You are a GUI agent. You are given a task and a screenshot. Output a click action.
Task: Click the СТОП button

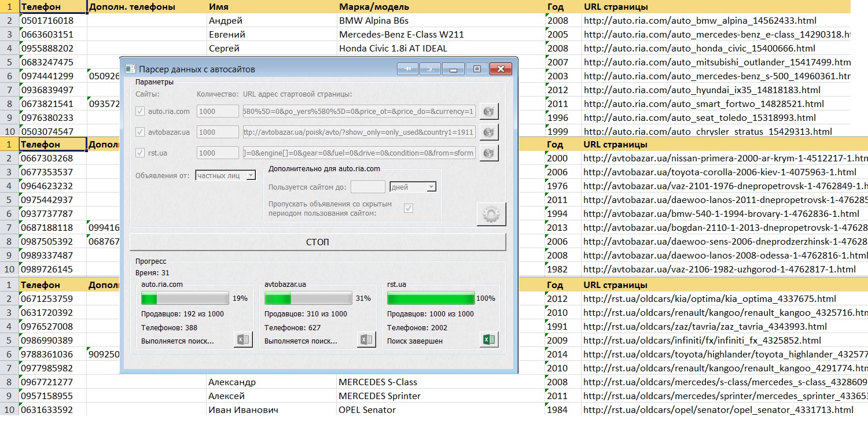click(x=318, y=242)
